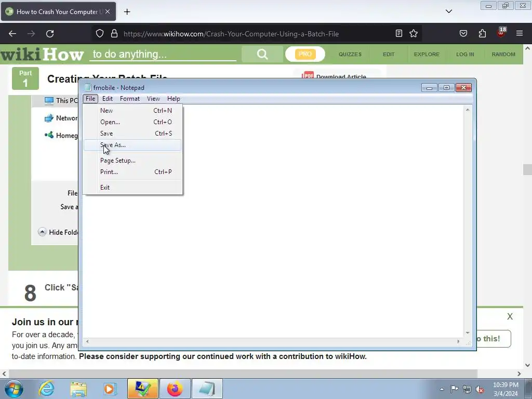Screen dimensions: 532x399
Task: Bookmark this page with star icon
Action: tap(413, 34)
